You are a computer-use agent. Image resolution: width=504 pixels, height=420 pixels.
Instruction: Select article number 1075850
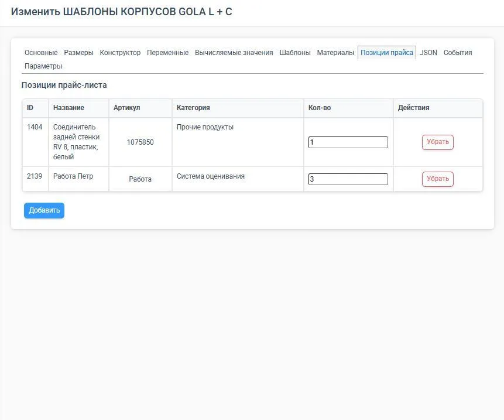click(140, 142)
